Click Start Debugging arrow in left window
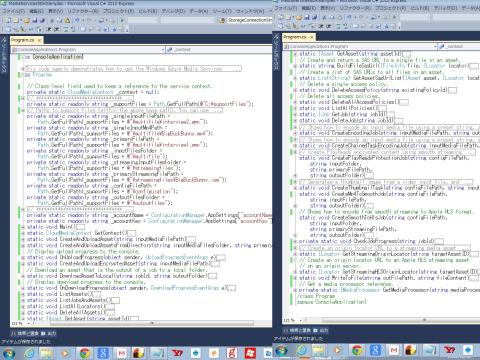The width and height of the screenshot is (480, 360). [122, 20]
